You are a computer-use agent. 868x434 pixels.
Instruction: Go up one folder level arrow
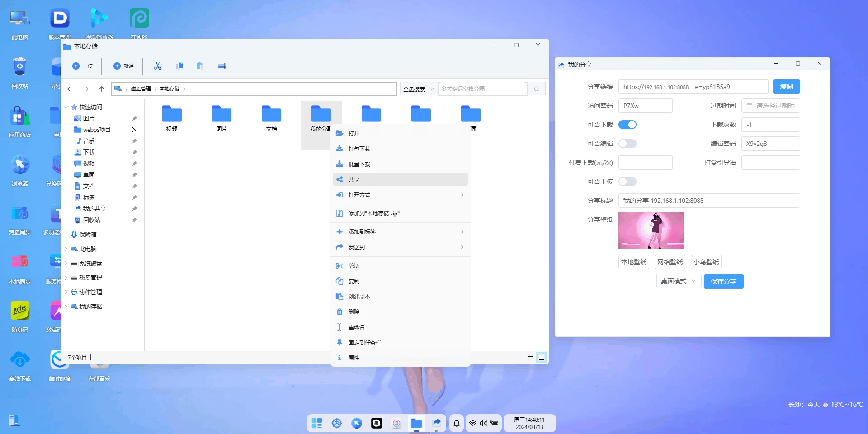tap(102, 89)
